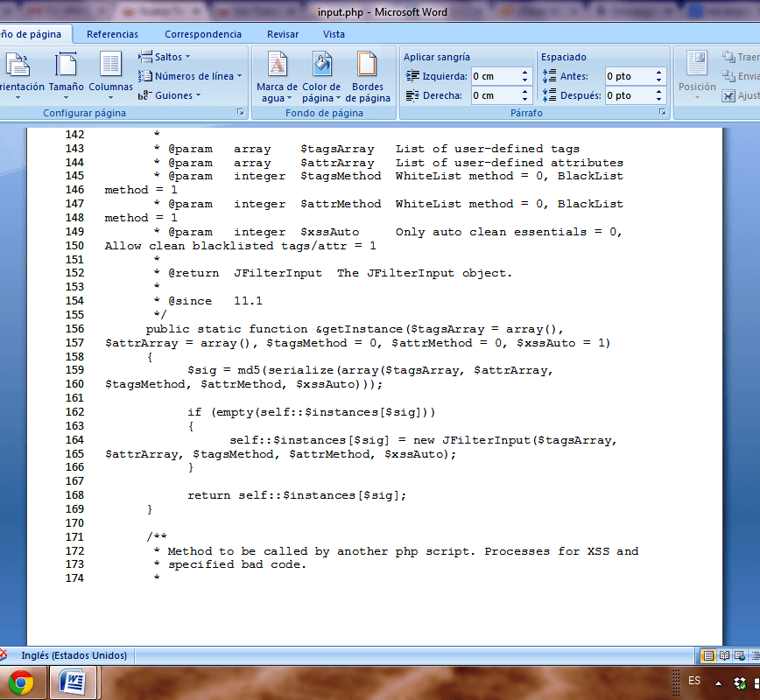Open the Posición object placement menu
The image size is (760, 700).
[697, 75]
